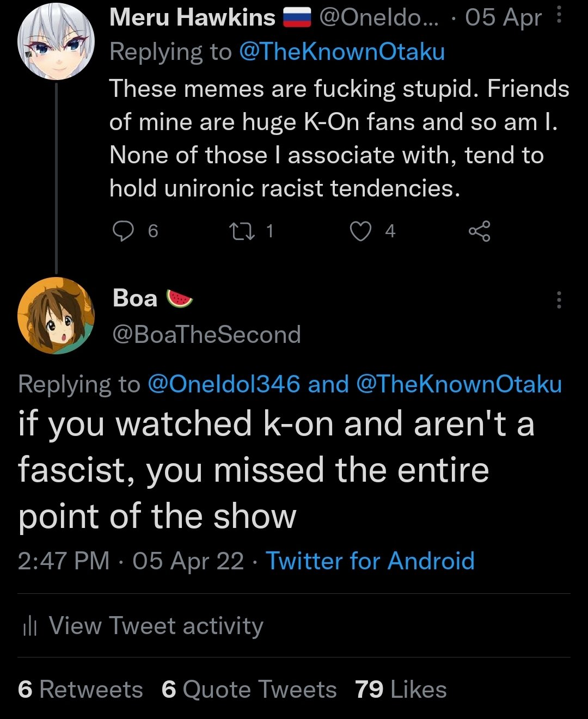This screenshot has width=588, height=719.
Task: Click the tweet activity bar chart icon
Action: [29, 627]
